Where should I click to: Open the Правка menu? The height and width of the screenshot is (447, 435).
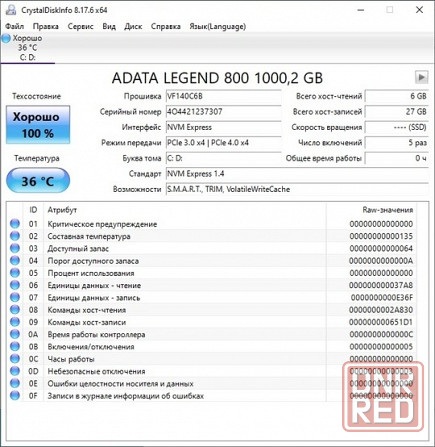pos(46,26)
